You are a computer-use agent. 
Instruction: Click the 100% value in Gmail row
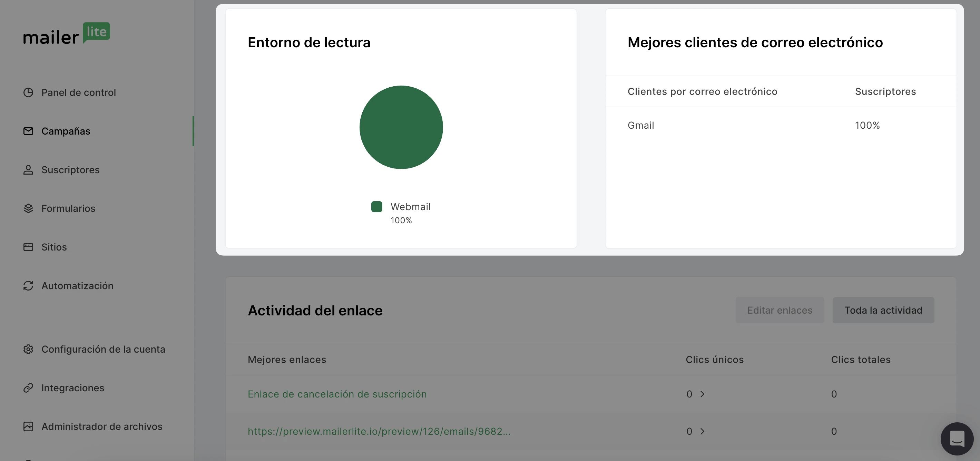pyautogui.click(x=868, y=126)
